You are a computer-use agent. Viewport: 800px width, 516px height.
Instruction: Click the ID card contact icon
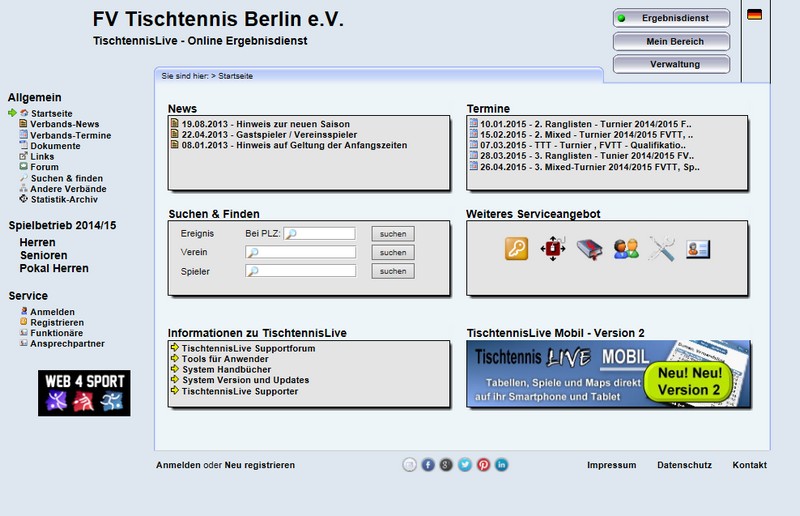pos(698,248)
